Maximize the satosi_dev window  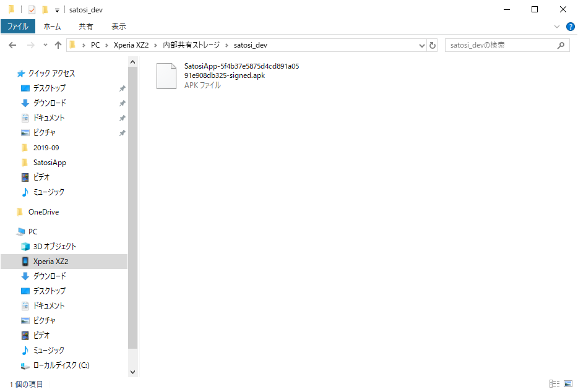point(535,9)
